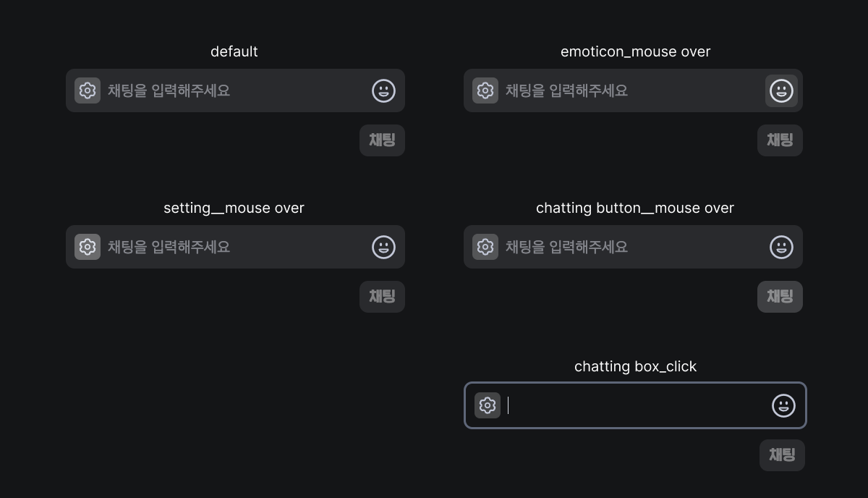Click the settings gear inside the focused chat box
This screenshot has width=868, height=498.
(x=488, y=405)
